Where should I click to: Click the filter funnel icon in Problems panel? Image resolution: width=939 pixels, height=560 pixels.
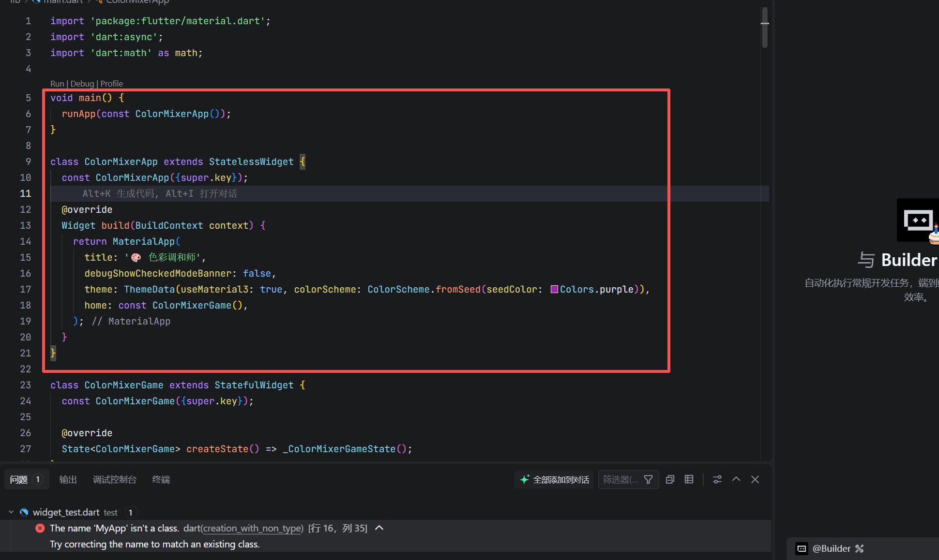(648, 479)
